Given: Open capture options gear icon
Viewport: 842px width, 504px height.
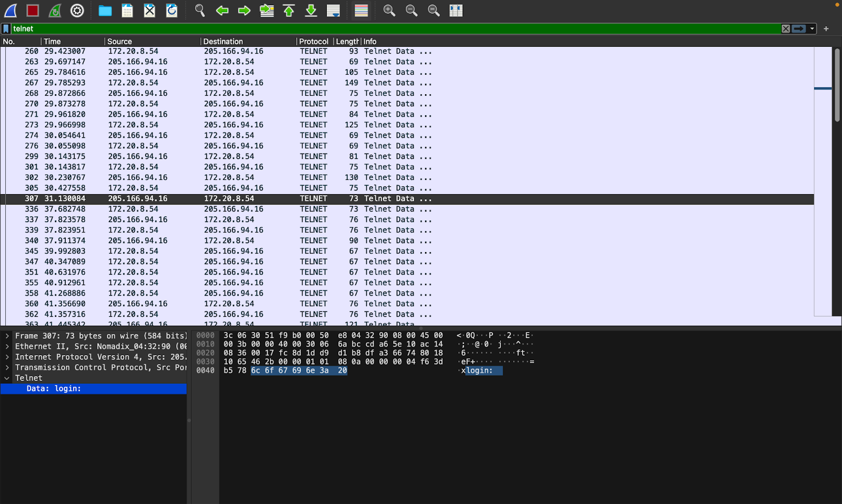Looking at the screenshot, I should coord(77,11).
